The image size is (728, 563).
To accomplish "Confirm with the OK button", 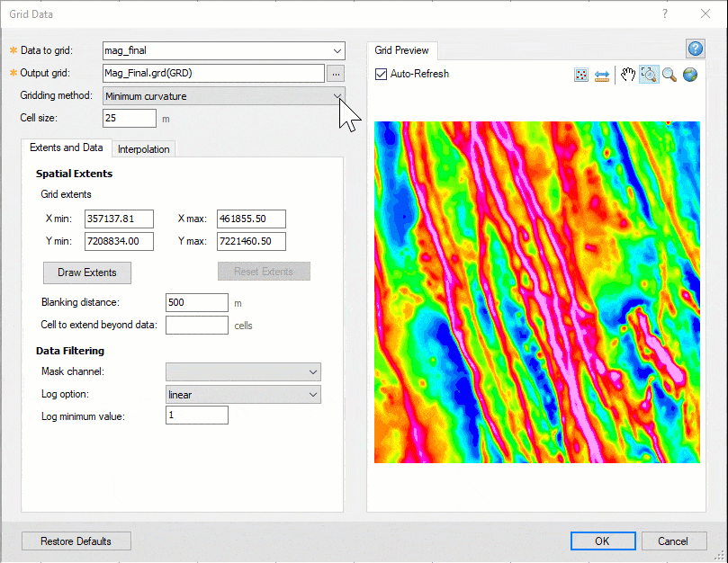I will (x=602, y=541).
